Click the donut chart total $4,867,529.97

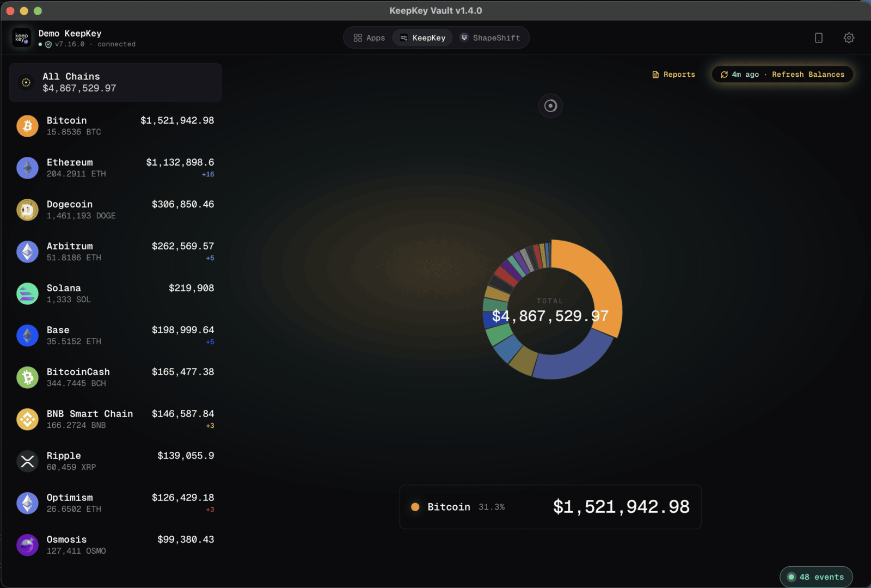(550, 316)
